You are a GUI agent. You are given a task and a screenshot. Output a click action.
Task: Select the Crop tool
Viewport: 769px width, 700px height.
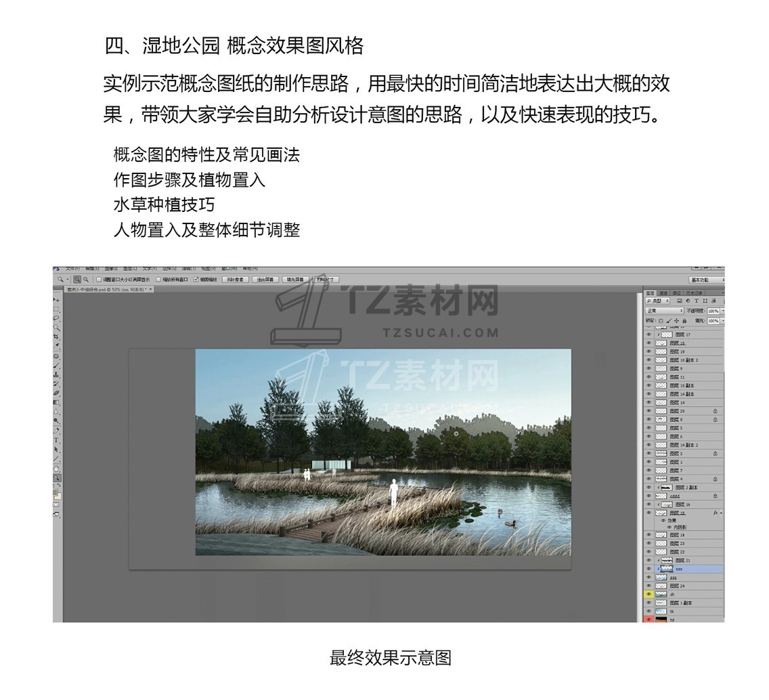[56, 336]
